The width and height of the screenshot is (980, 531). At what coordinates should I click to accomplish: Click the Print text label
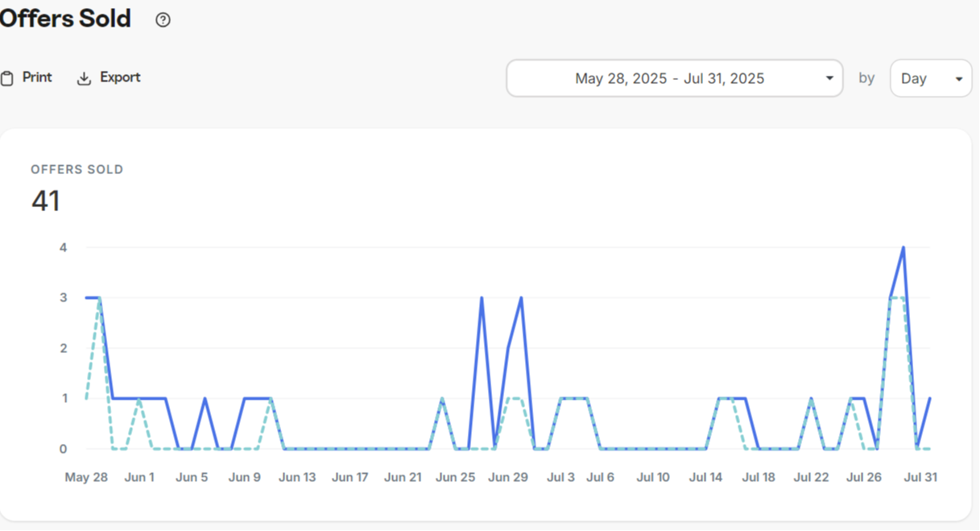pos(37,77)
